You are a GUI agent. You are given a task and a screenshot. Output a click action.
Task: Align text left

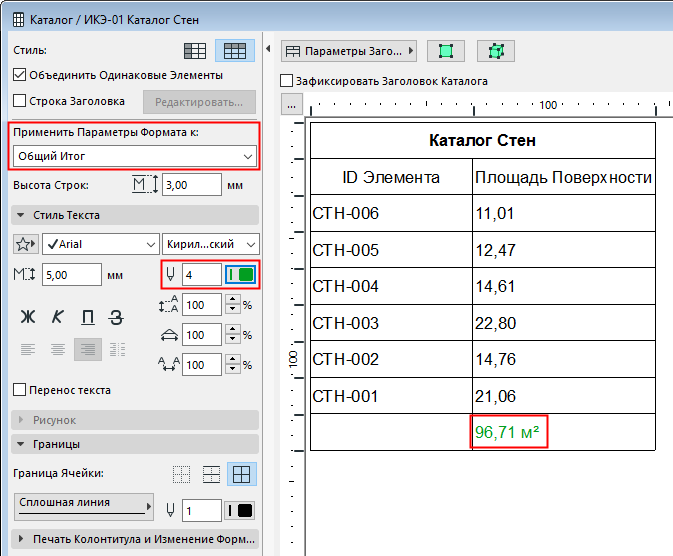point(28,349)
